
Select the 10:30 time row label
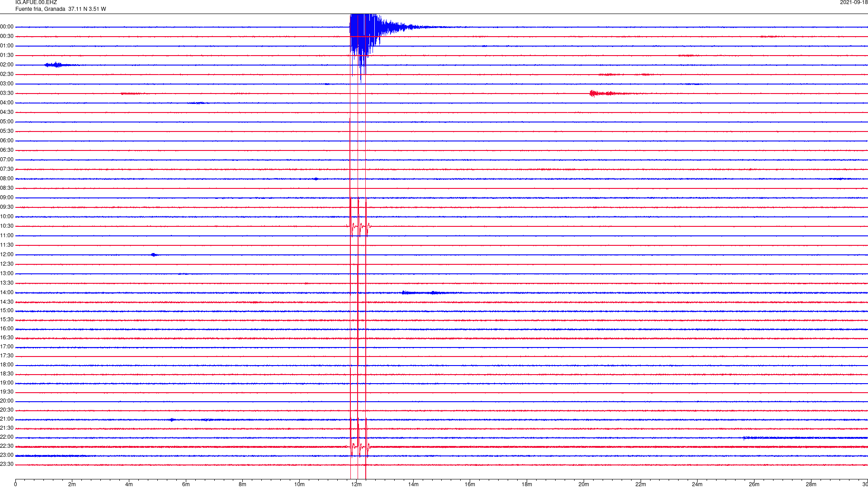[x=7, y=226]
